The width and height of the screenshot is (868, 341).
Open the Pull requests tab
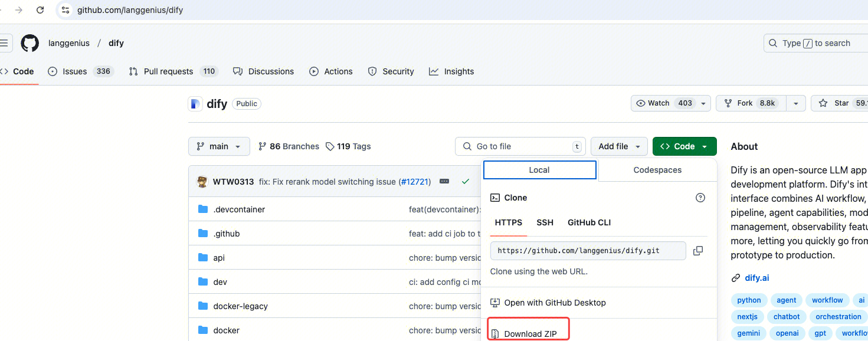click(x=173, y=71)
